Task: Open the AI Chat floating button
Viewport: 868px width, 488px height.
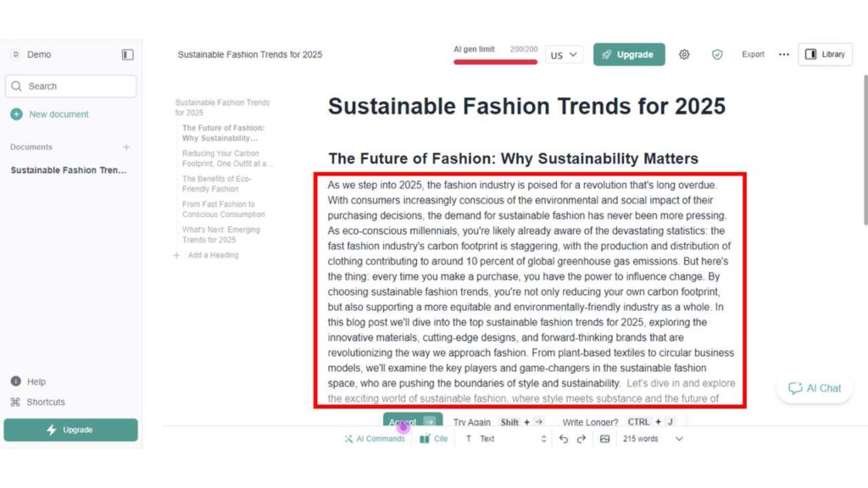Action: [x=815, y=388]
